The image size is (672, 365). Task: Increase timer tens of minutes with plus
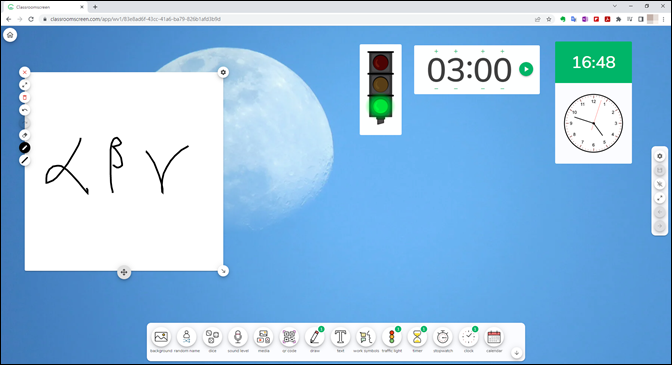pyautogui.click(x=436, y=51)
